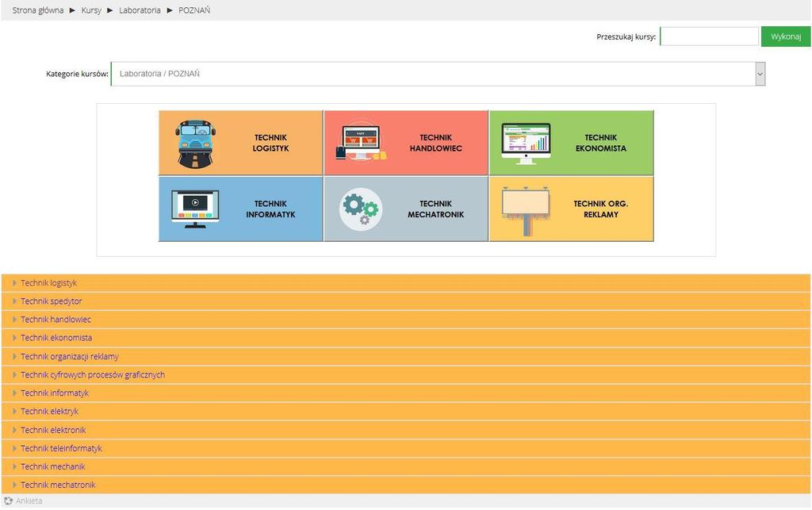Click the chart monitor icon in Technik Ekonomista tile
812x510 pixels.
[x=526, y=144]
